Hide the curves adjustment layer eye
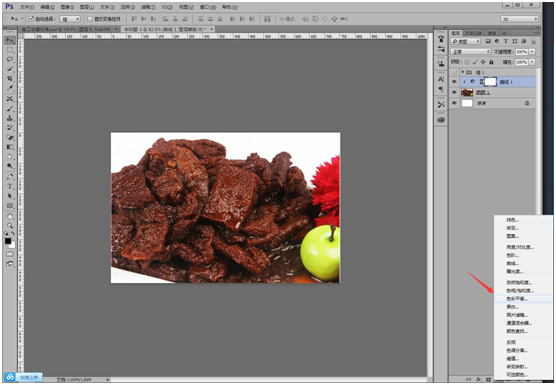 click(454, 82)
